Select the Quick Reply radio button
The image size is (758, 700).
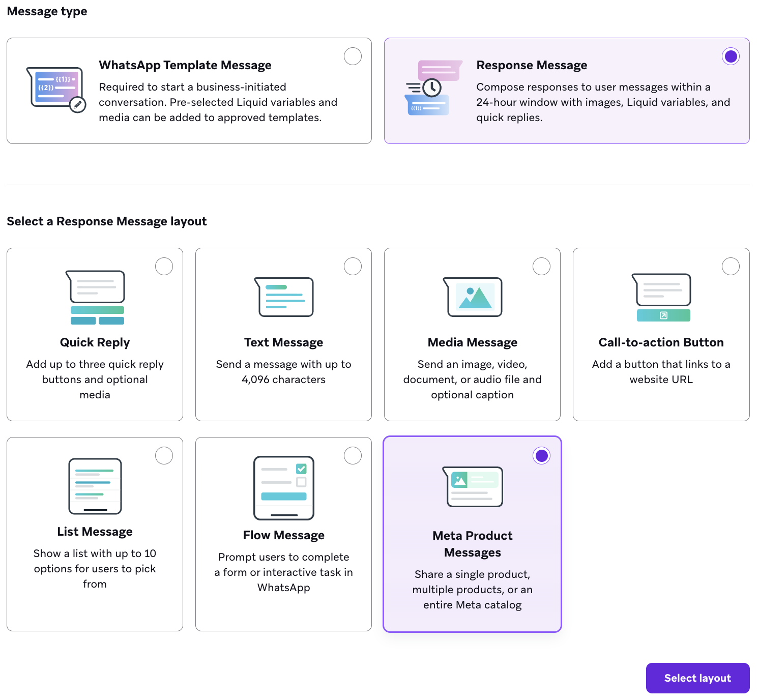pos(164,266)
